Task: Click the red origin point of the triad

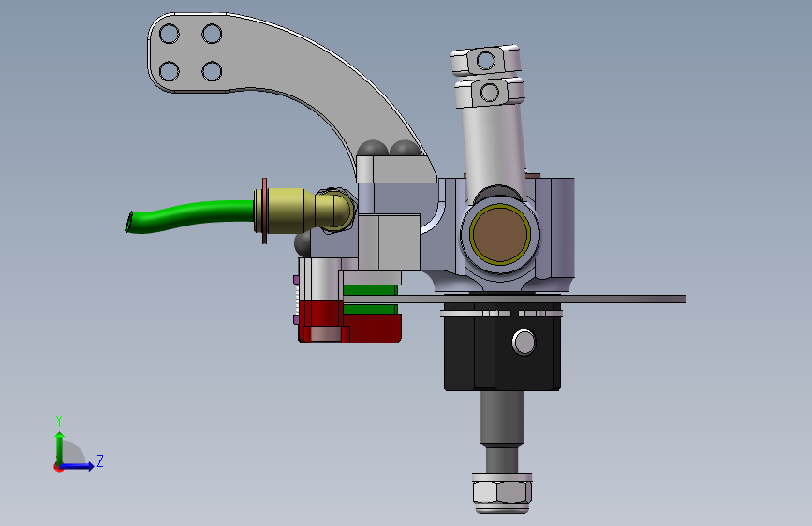Action: (x=57, y=467)
